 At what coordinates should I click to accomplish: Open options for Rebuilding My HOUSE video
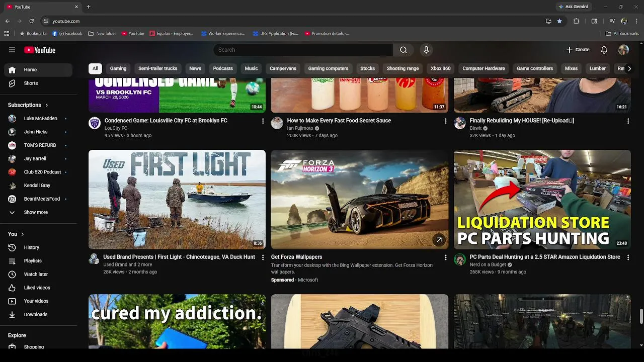tap(628, 121)
